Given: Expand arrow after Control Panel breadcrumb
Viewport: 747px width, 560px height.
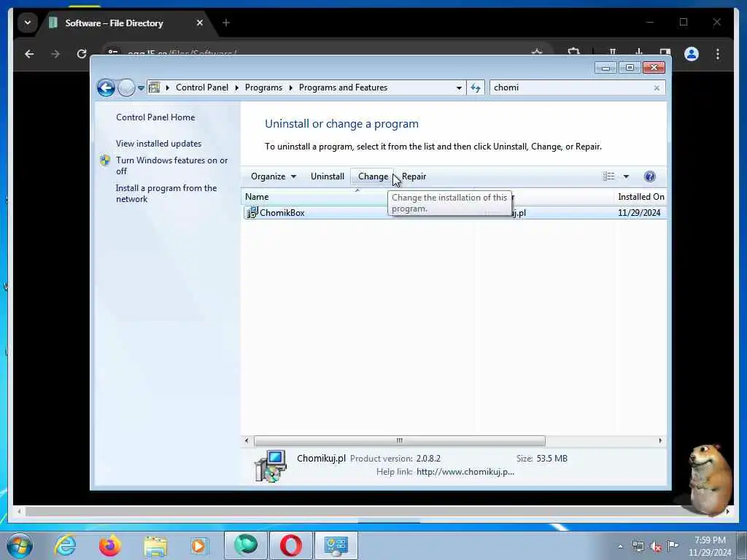Looking at the screenshot, I should pos(237,87).
